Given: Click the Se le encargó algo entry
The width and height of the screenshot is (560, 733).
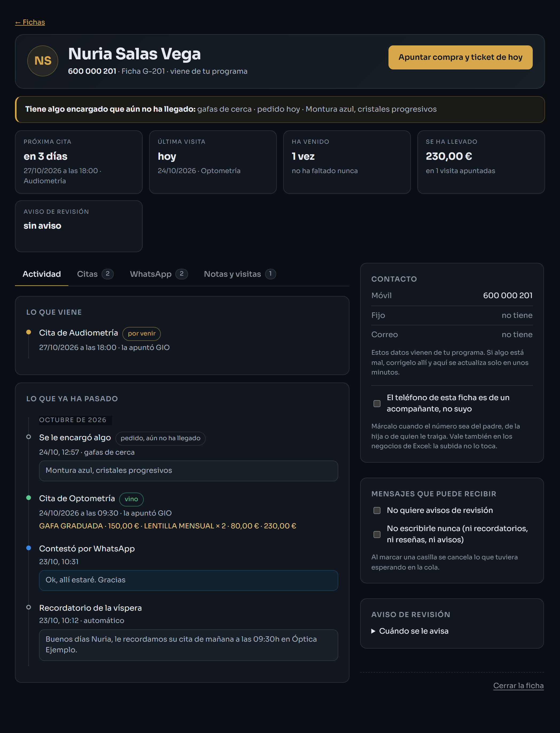Looking at the screenshot, I should (75, 438).
